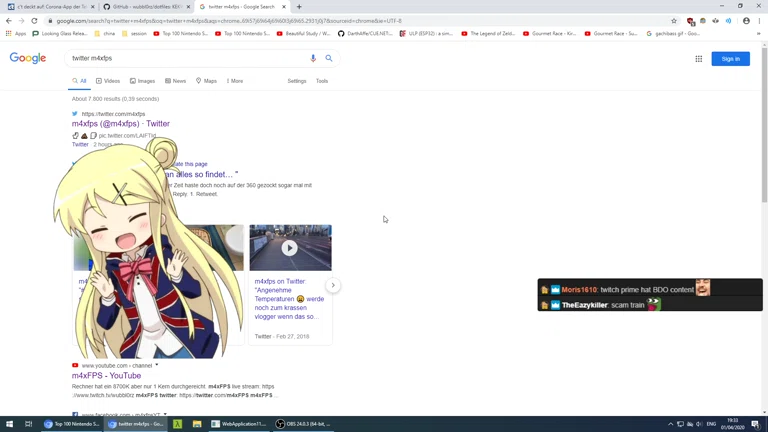Open the News results tab
Screen dimensions: 768x432
click(x=176, y=81)
